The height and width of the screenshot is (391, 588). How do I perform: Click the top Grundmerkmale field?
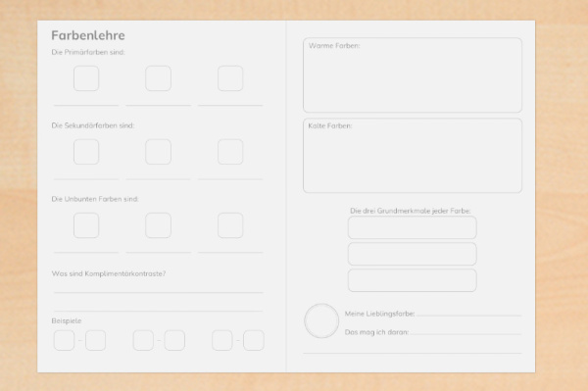tap(413, 227)
